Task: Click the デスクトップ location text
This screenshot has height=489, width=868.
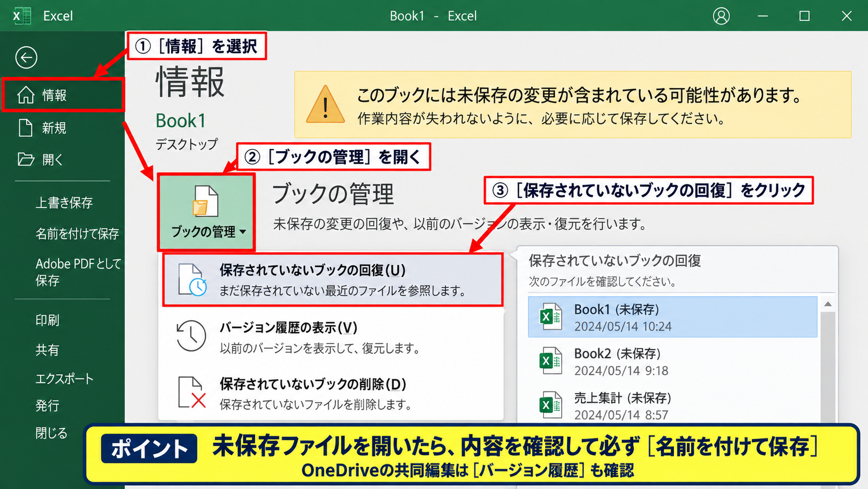Action: tap(187, 144)
